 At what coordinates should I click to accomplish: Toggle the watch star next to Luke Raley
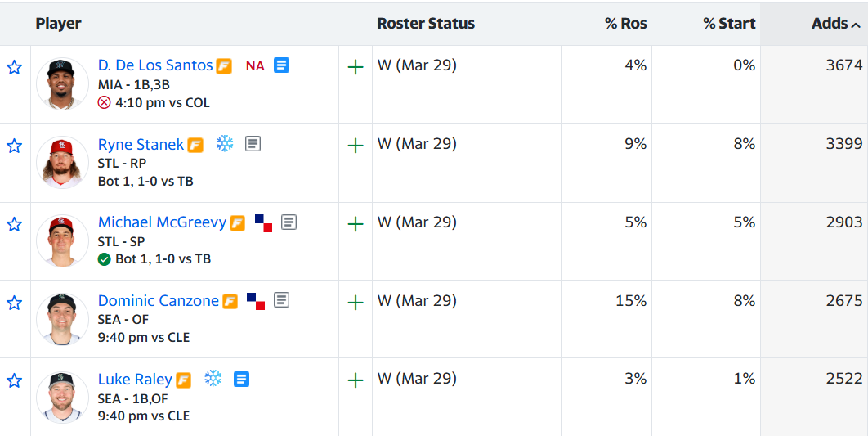14,380
